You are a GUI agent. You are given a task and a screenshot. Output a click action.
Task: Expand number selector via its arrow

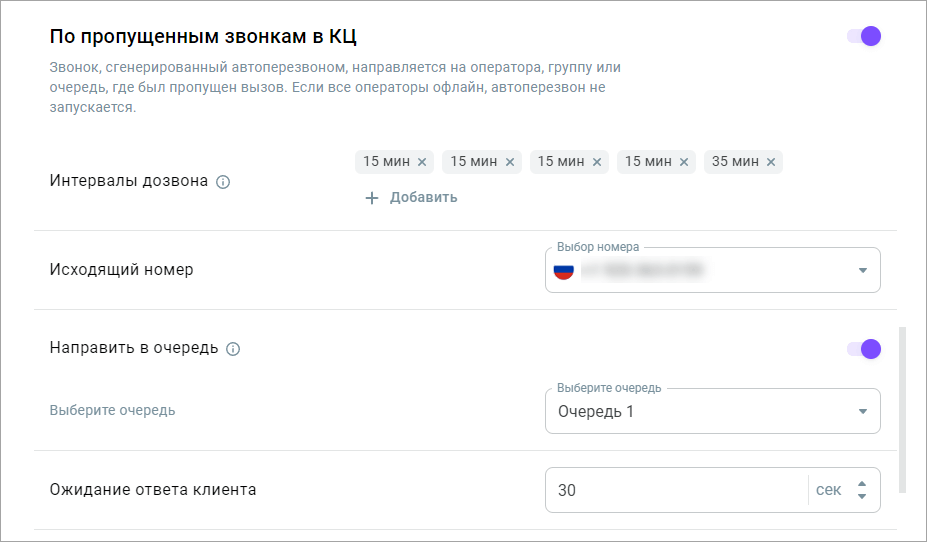pyautogui.click(x=863, y=270)
